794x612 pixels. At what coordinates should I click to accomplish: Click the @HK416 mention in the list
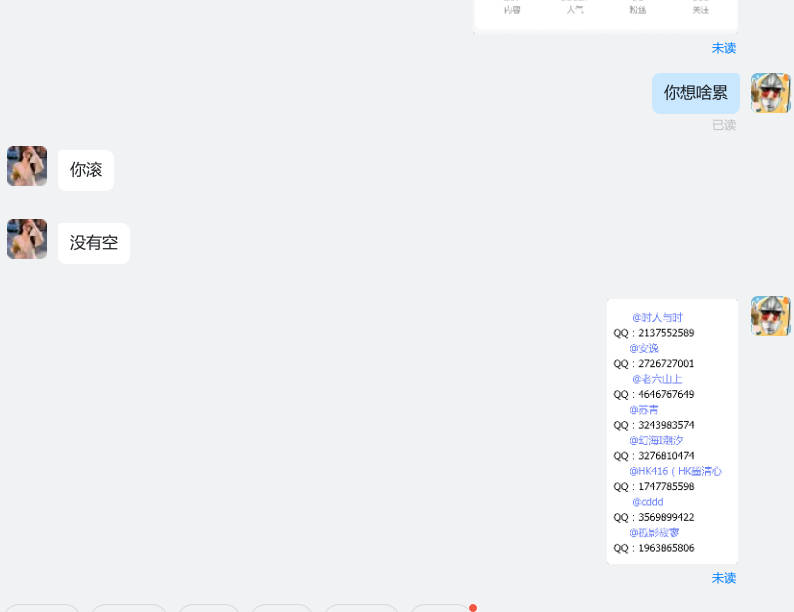(x=674, y=471)
